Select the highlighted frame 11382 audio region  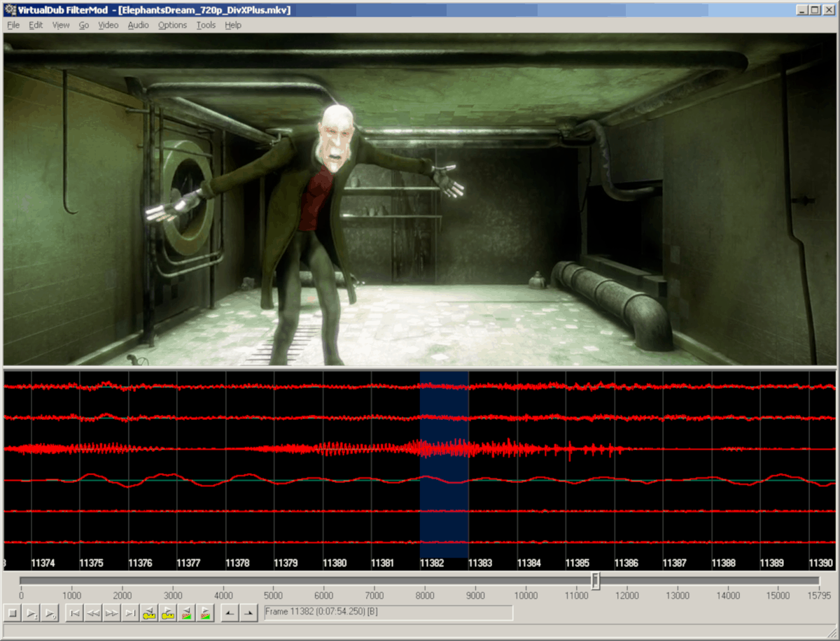tap(444, 465)
